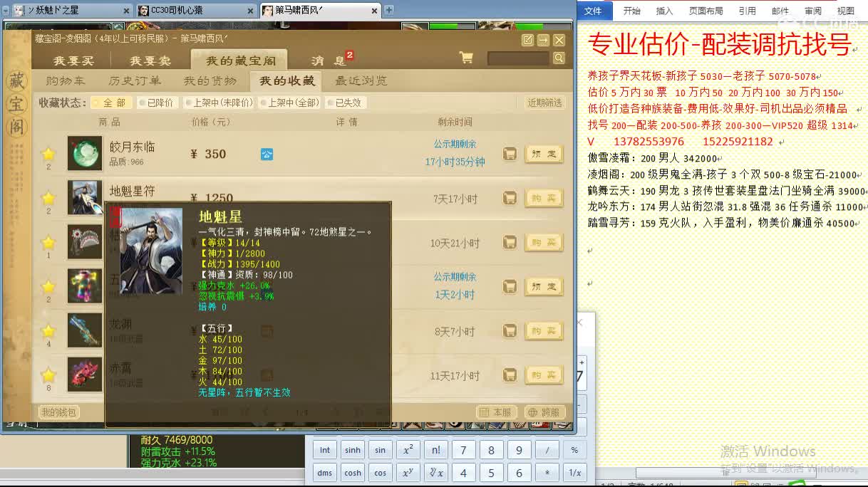
Task: Click the cart icon on the 10天21小时 row
Action: [x=510, y=242]
